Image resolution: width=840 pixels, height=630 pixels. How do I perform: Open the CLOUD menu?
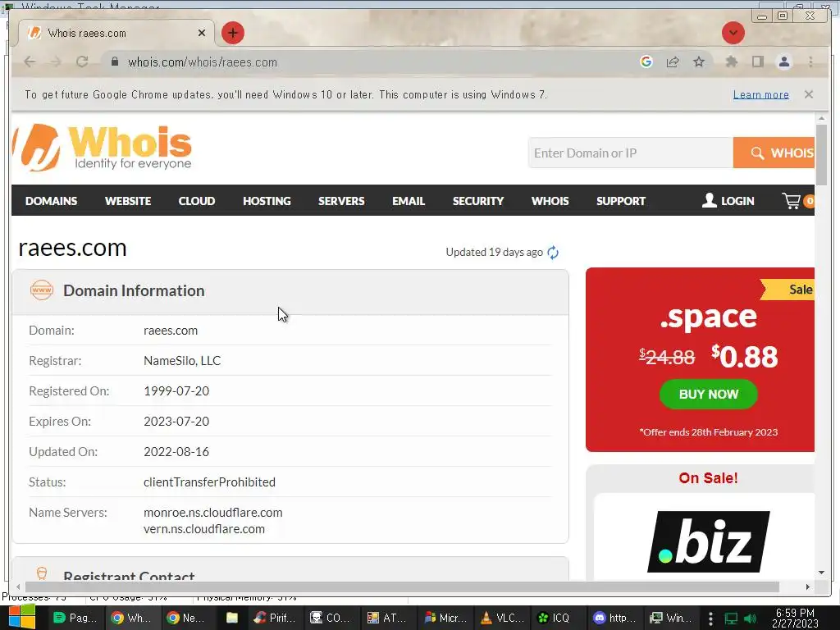tap(197, 201)
